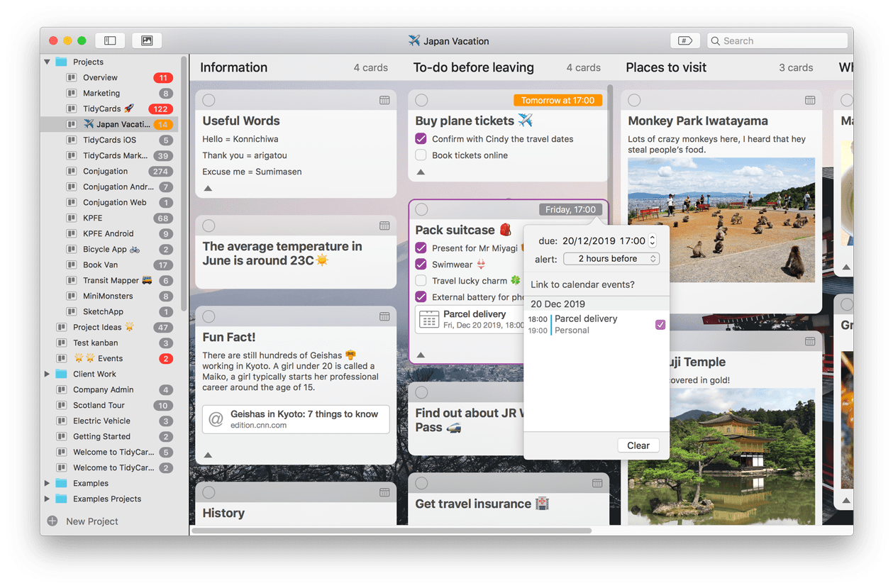This screenshot has height=588, width=893.
Task: Click the New Project plus icon
Action: (x=51, y=521)
